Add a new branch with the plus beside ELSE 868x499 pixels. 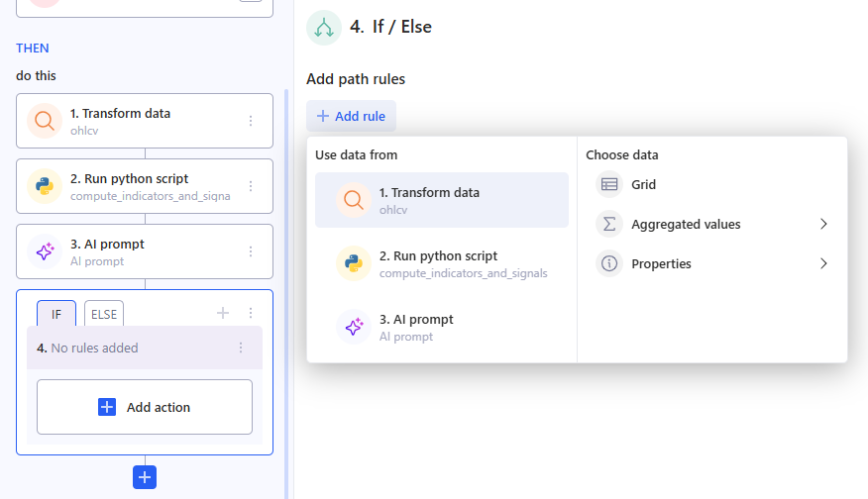(x=223, y=313)
